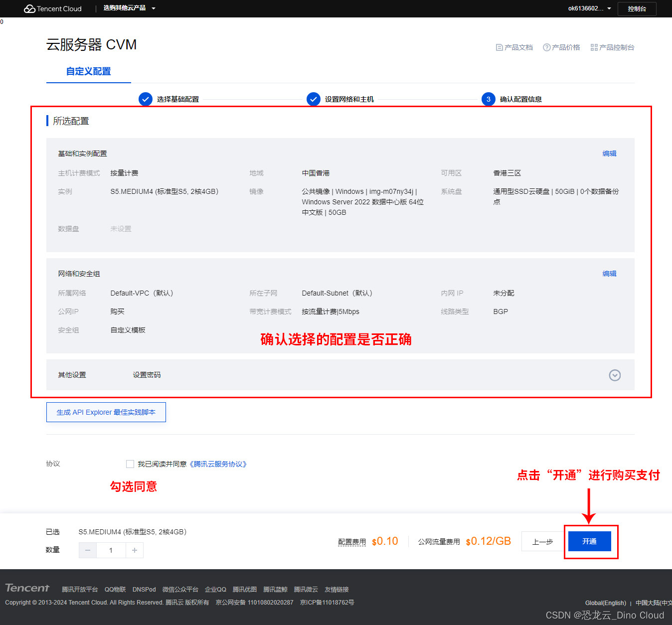The width and height of the screenshot is (672, 625).
Task: Edit 网络和安全组 section
Action: point(609,274)
